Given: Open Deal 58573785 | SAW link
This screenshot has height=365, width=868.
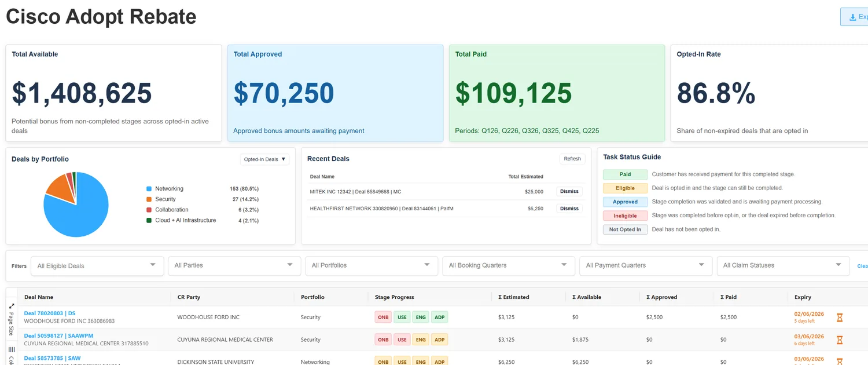Looking at the screenshot, I should [53, 358].
